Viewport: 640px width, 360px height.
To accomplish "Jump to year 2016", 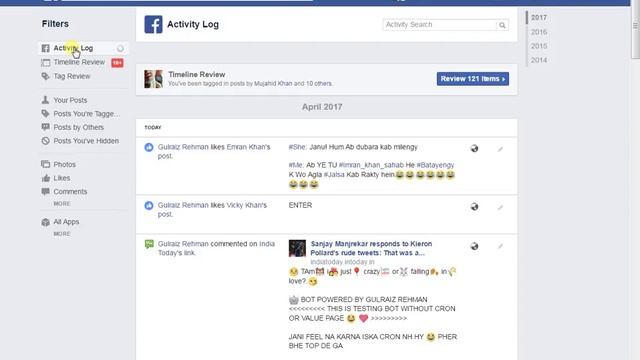I will (x=539, y=32).
